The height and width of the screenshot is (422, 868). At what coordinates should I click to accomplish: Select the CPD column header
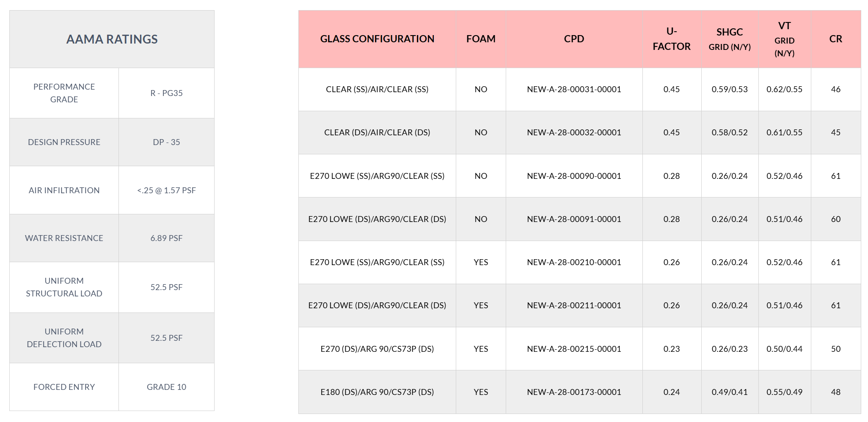[x=574, y=39]
